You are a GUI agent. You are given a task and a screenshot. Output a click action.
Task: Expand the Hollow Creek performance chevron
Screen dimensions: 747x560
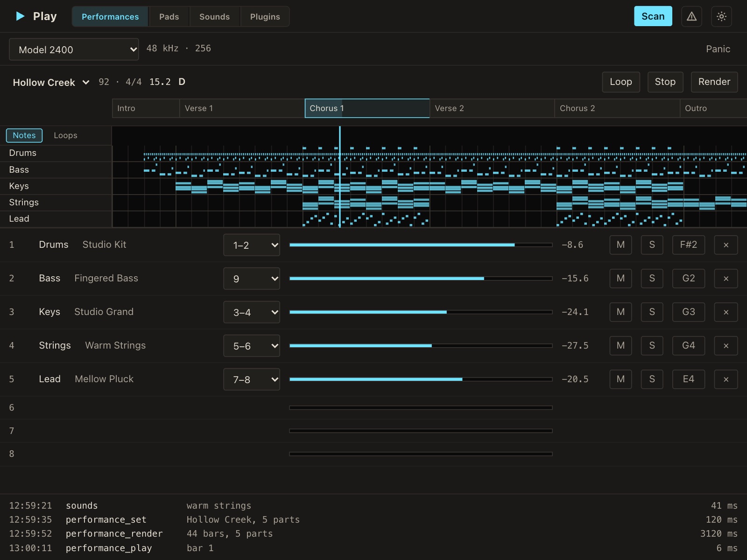(86, 83)
